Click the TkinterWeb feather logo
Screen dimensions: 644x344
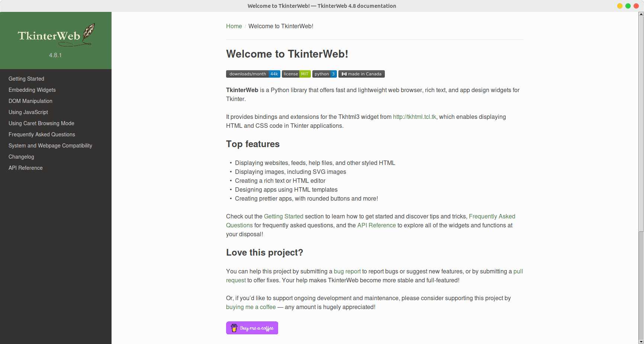(56, 35)
